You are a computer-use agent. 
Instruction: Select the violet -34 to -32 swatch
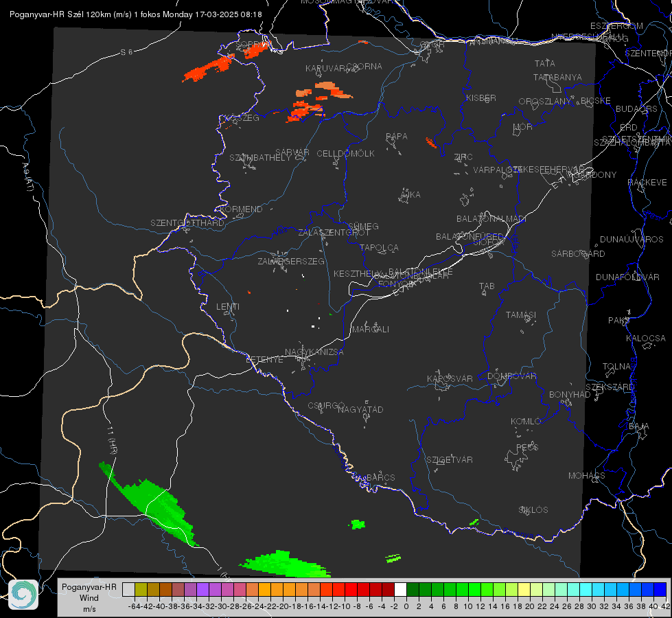pos(202,589)
